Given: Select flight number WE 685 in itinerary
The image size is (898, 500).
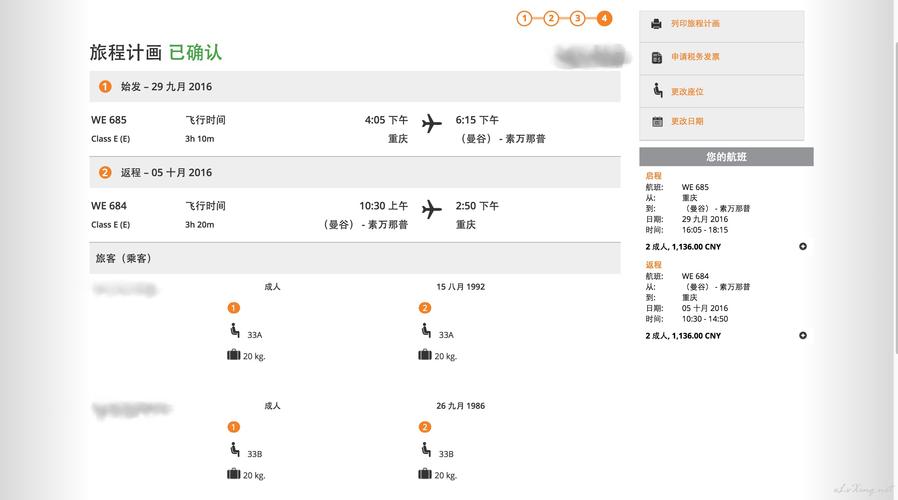Looking at the screenshot, I should (109, 120).
